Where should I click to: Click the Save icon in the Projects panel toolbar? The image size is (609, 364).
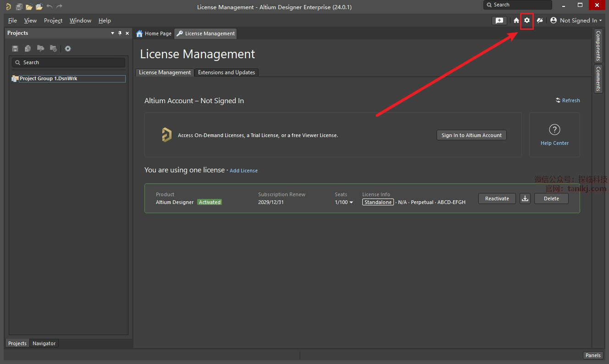tap(15, 49)
